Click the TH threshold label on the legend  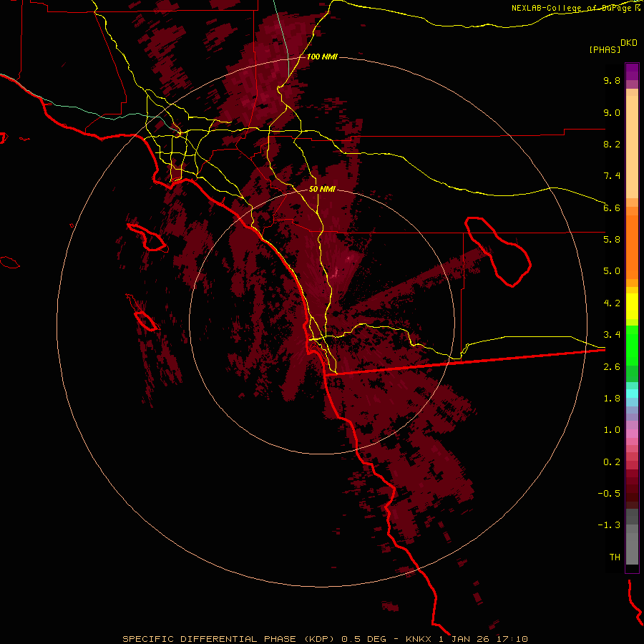[615, 557]
